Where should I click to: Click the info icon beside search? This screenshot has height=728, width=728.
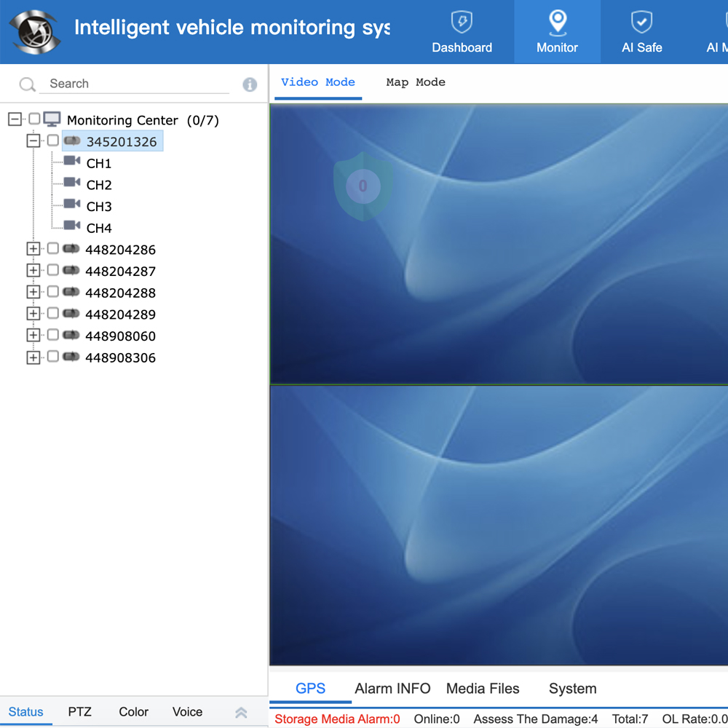tap(250, 84)
